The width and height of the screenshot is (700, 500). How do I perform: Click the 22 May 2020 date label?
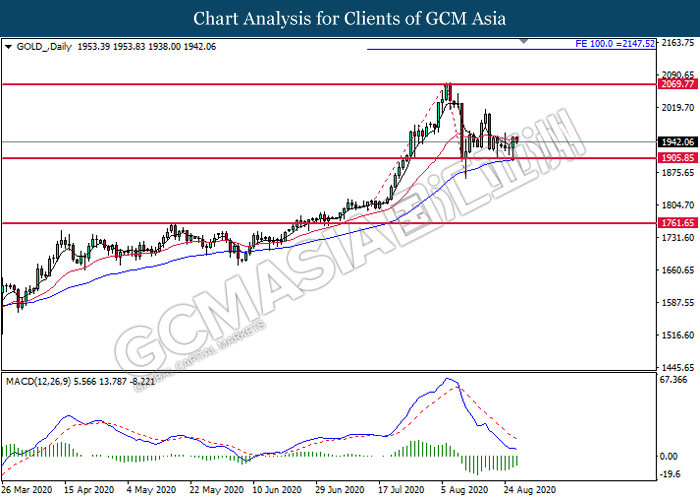click(217, 490)
